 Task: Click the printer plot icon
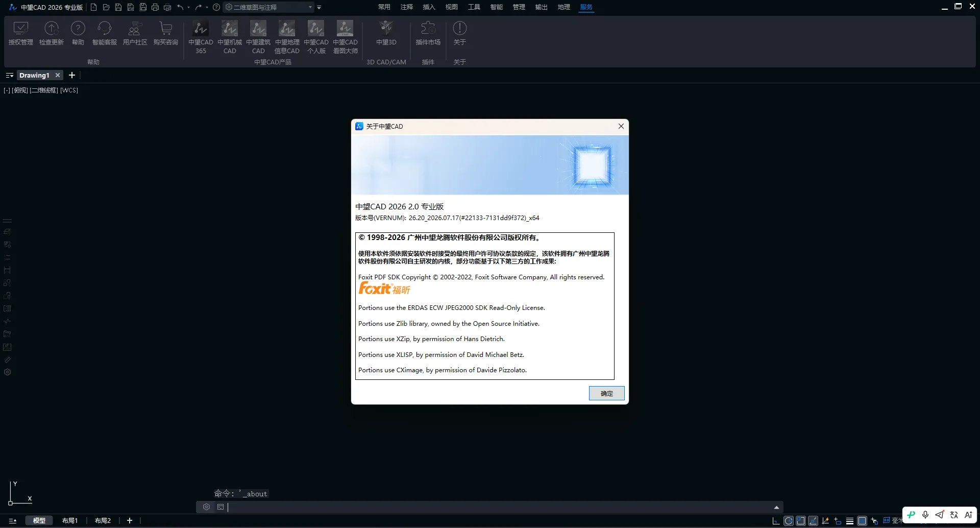[x=155, y=7]
